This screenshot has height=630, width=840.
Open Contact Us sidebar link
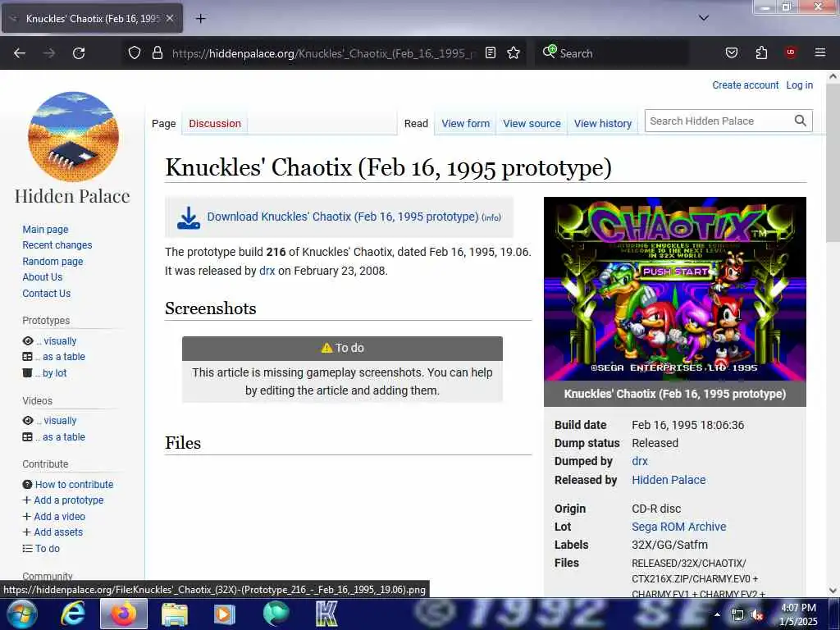tap(47, 294)
